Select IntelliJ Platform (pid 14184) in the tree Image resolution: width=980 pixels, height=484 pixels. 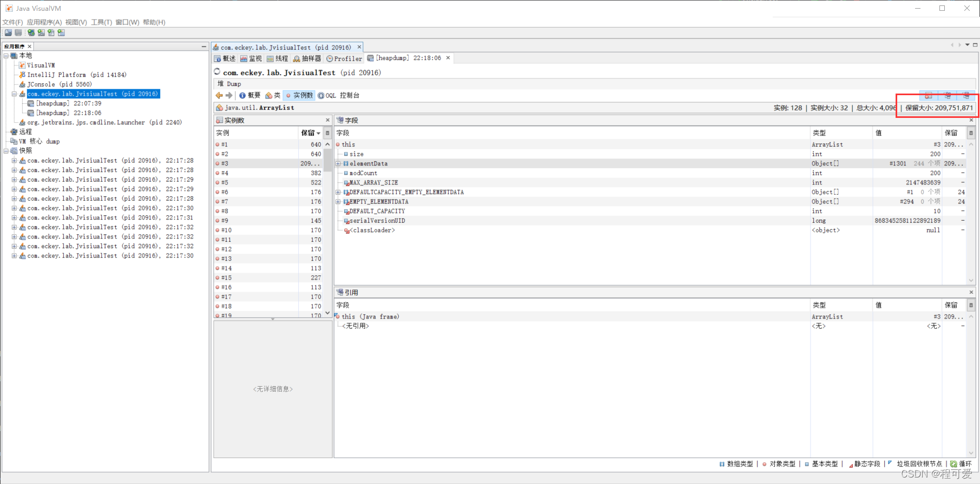click(x=77, y=75)
